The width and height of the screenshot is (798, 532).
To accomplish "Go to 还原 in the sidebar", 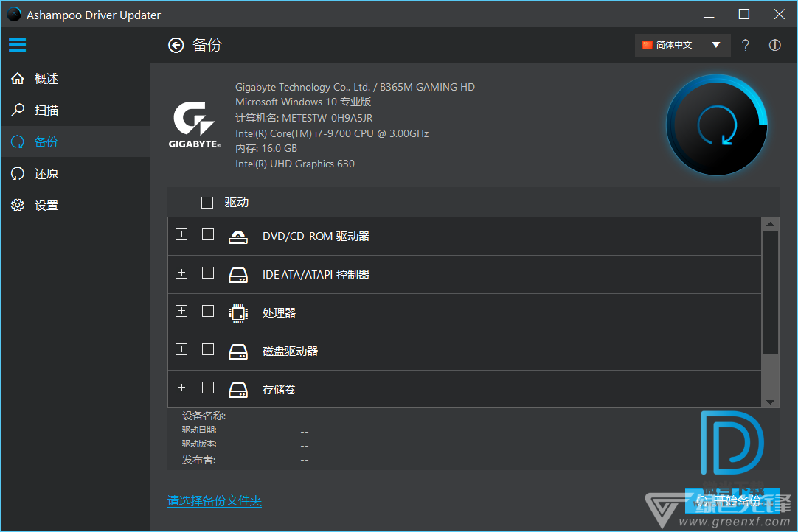I will pos(75,173).
